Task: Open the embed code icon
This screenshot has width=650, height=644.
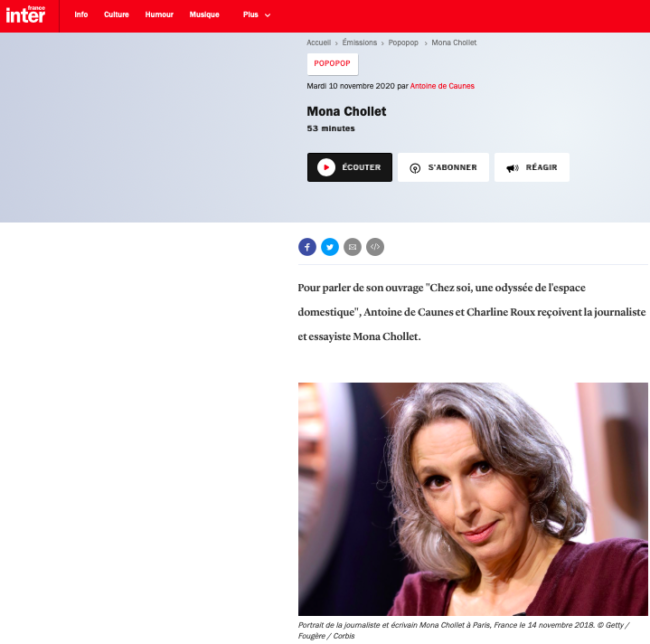Action: [375, 247]
